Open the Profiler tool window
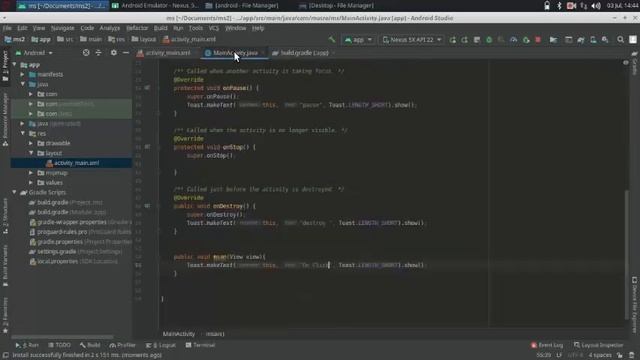 (122, 345)
